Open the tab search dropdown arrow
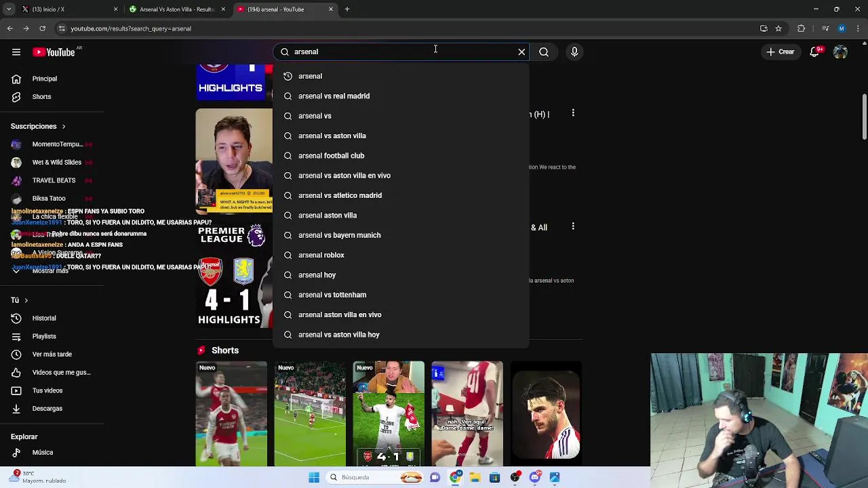Image resolution: width=868 pixels, height=488 pixels. coord(9,9)
